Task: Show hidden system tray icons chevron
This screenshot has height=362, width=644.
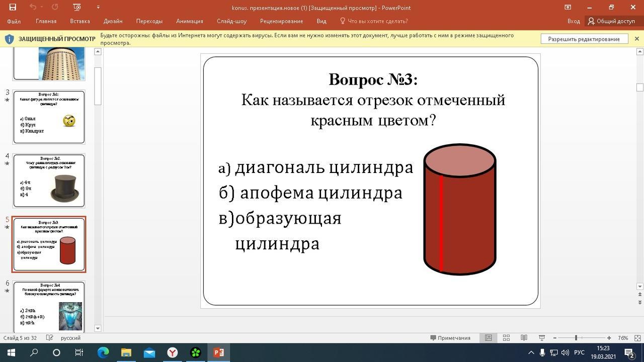Action: coord(530,352)
